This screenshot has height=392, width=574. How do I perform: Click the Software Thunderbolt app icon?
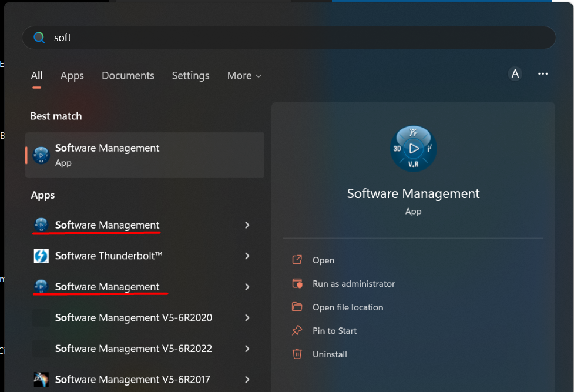[41, 256]
